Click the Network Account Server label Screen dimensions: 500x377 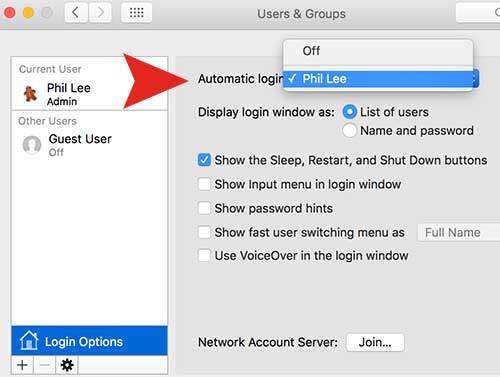(268, 342)
